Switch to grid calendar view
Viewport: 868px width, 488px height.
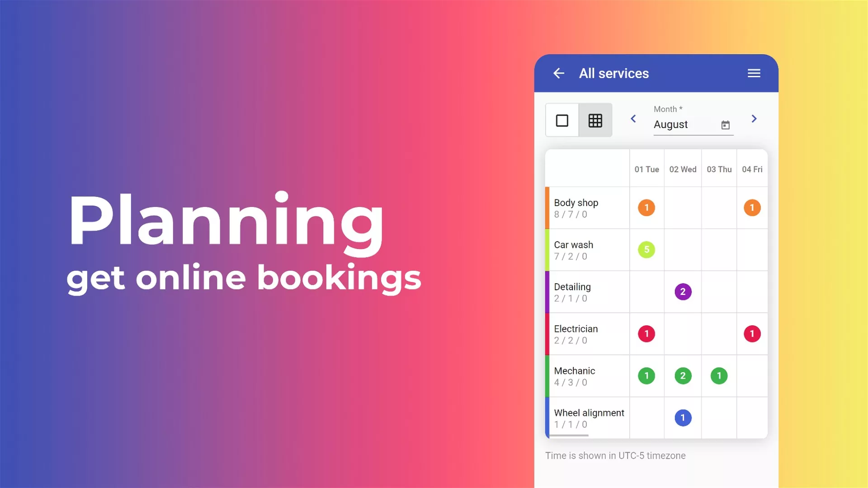[595, 120]
